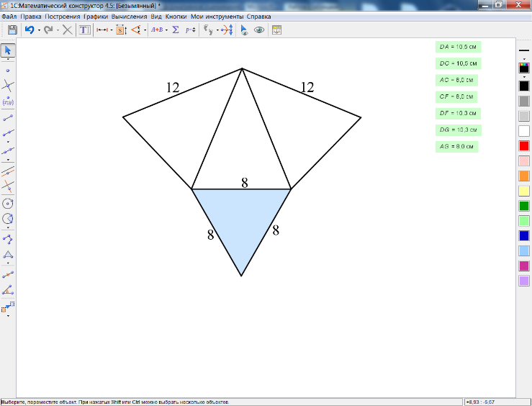Select the angle bisector tool

(8, 289)
